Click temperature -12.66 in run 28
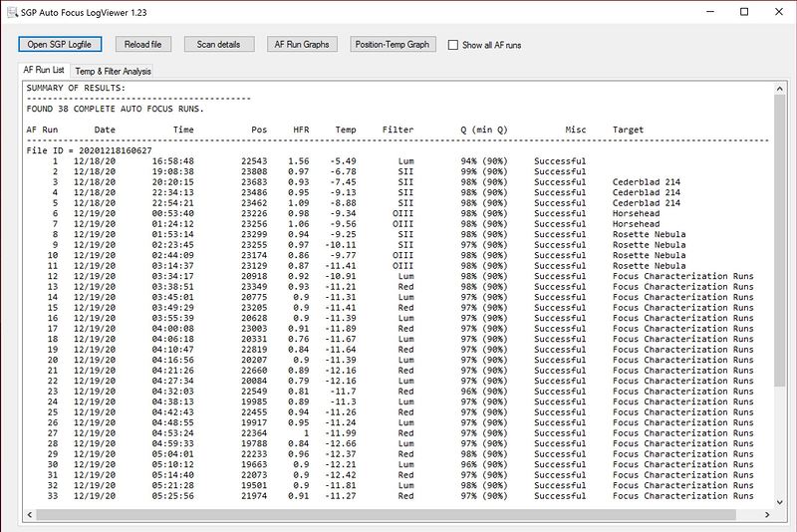Image resolution: width=797 pixels, height=532 pixels. pyautogui.click(x=341, y=443)
